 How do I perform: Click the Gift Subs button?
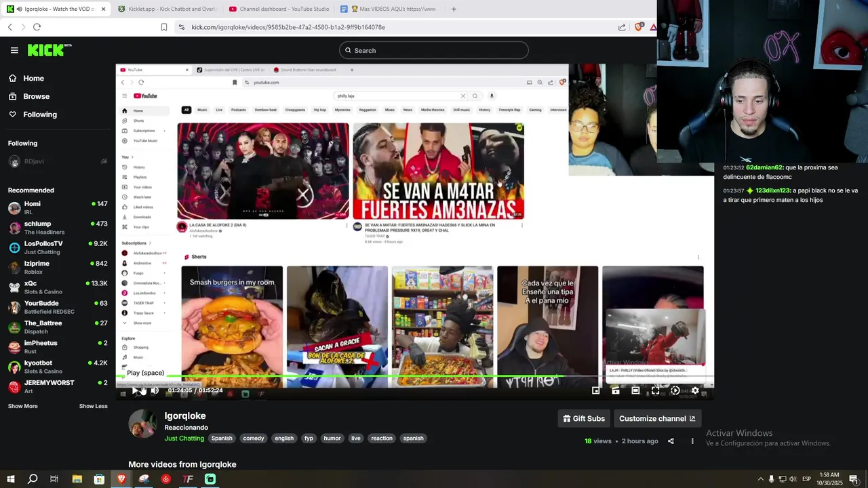584,419
